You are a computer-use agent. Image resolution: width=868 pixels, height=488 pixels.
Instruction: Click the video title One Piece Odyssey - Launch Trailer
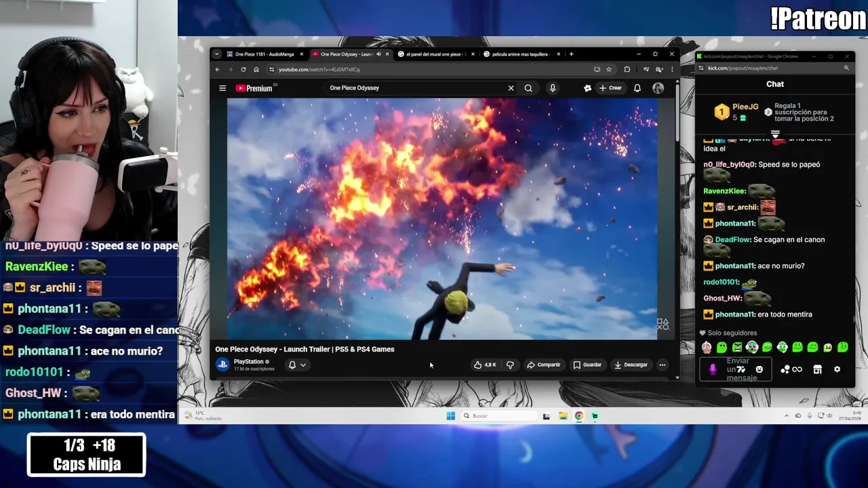pyautogui.click(x=304, y=349)
